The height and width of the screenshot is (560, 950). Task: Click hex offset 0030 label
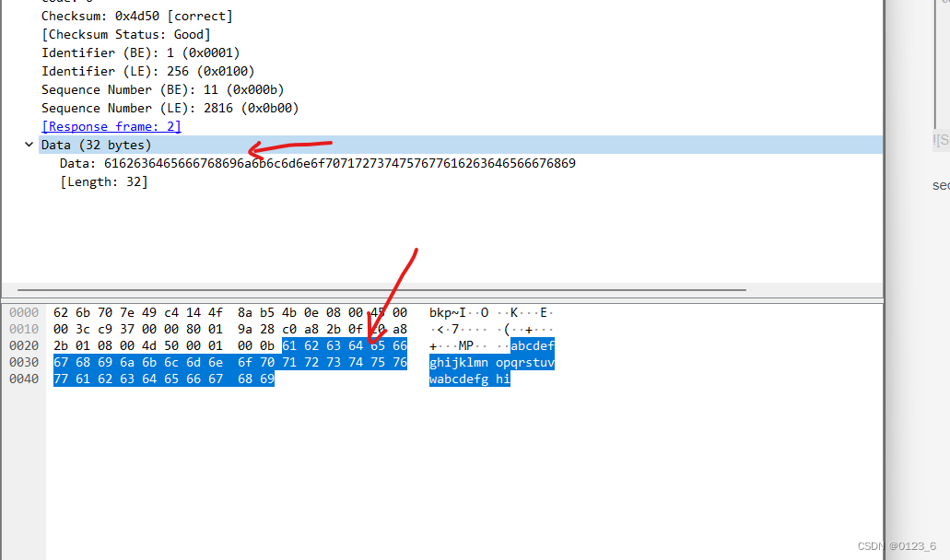pos(24,362)
